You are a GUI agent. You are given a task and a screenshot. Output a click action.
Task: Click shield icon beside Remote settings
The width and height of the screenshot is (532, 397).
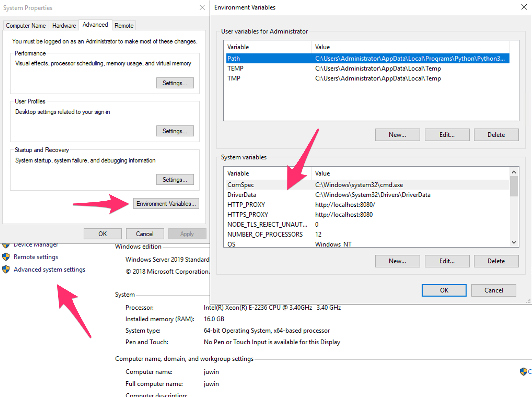click(x=6, y=257)
